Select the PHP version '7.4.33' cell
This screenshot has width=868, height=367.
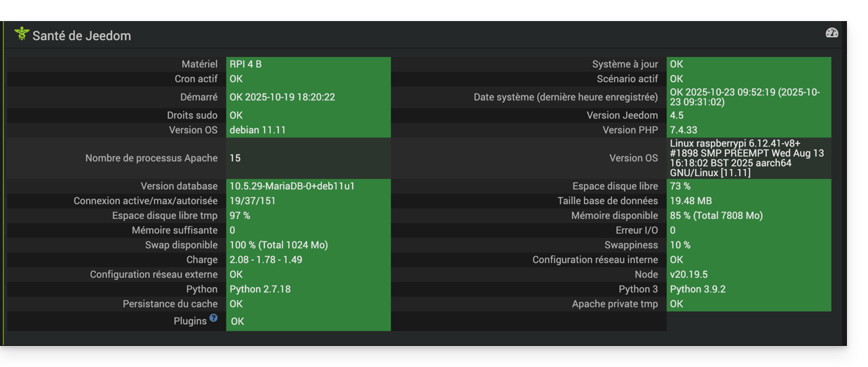coord(684,130)
